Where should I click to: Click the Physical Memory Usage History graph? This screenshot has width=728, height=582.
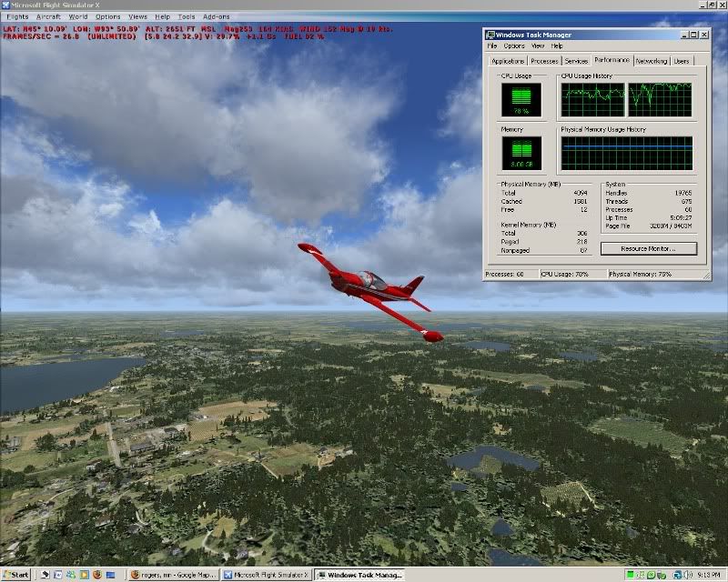click(627, 153)
